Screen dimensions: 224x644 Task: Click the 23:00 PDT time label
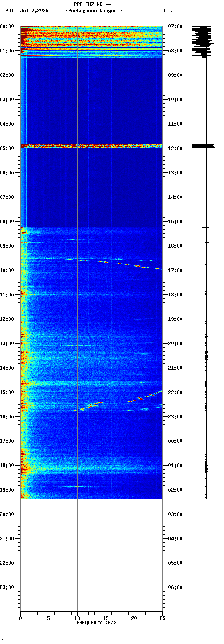coord(7,587)
